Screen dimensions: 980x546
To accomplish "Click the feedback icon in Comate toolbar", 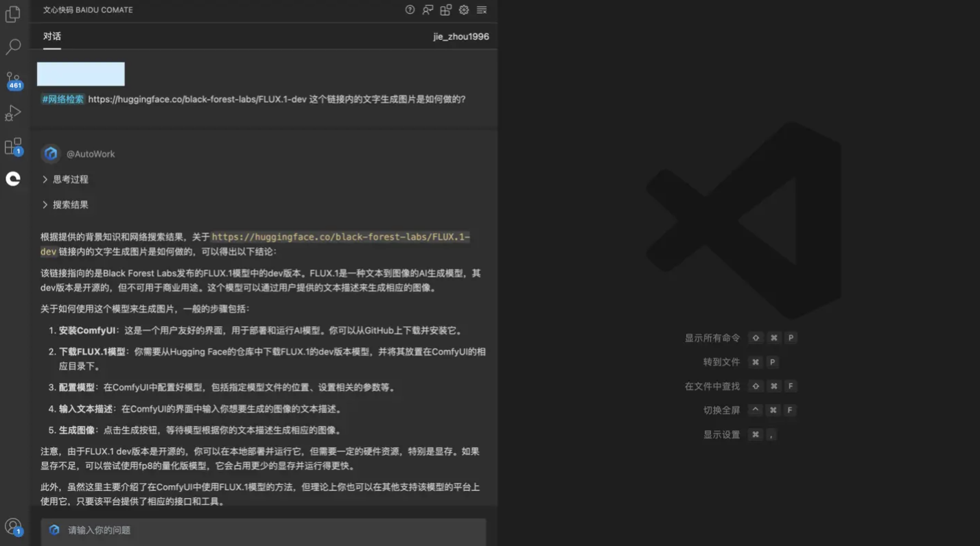I will point(428,10).
